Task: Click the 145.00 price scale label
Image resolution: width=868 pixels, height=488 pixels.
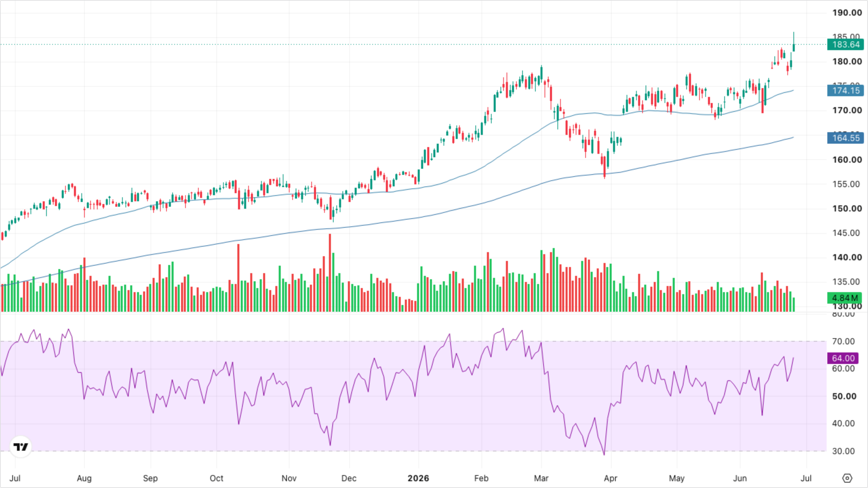Action: pos(846,233)
